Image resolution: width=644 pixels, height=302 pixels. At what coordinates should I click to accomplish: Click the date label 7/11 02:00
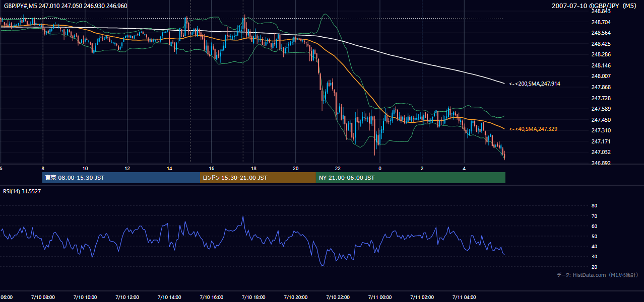[422, 297]
